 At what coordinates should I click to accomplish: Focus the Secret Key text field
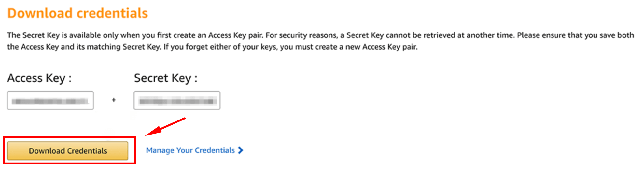[177, 101]
